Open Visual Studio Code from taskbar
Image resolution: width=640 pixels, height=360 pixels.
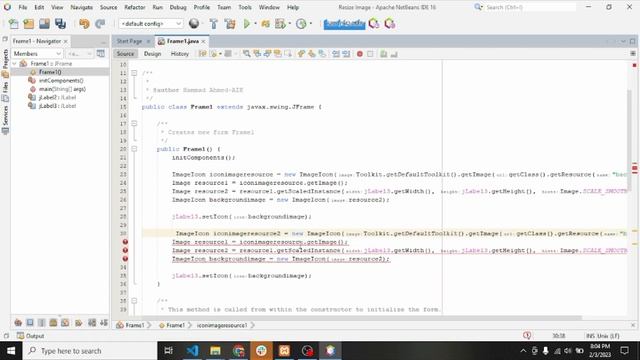pos(192,351)
